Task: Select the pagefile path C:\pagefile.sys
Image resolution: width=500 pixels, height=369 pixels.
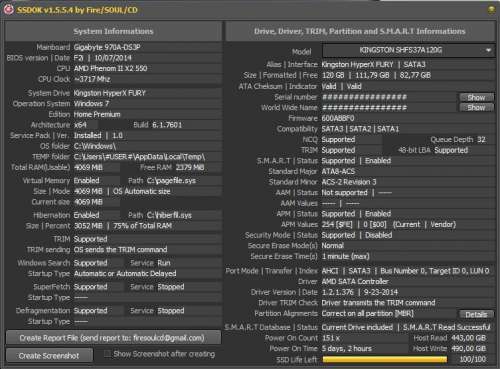Action: pos(171,181)
